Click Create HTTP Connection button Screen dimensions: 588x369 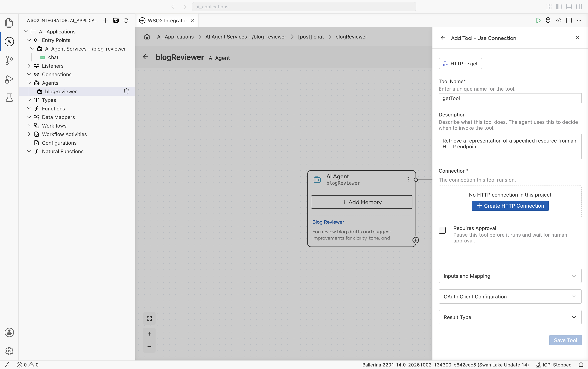pos(510,206)
